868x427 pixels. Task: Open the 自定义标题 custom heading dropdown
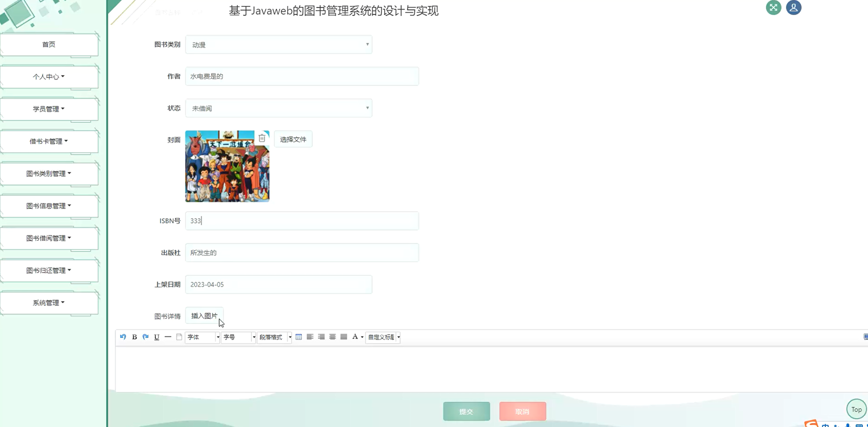click(x=383, y=337)
